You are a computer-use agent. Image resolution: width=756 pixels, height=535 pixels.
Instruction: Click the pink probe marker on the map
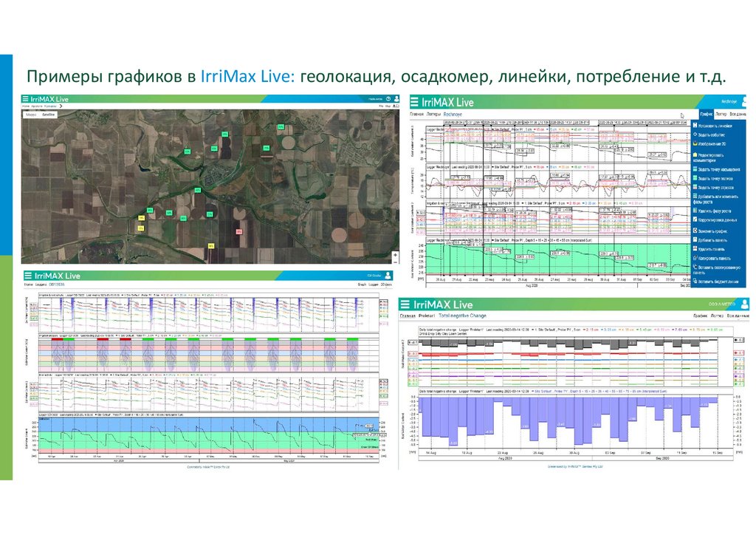(x=238, y=232)
